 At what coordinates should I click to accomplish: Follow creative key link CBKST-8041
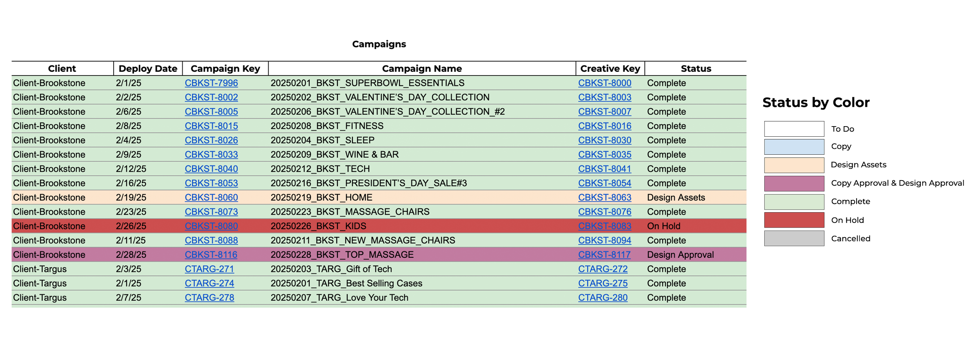click(605, 169)
